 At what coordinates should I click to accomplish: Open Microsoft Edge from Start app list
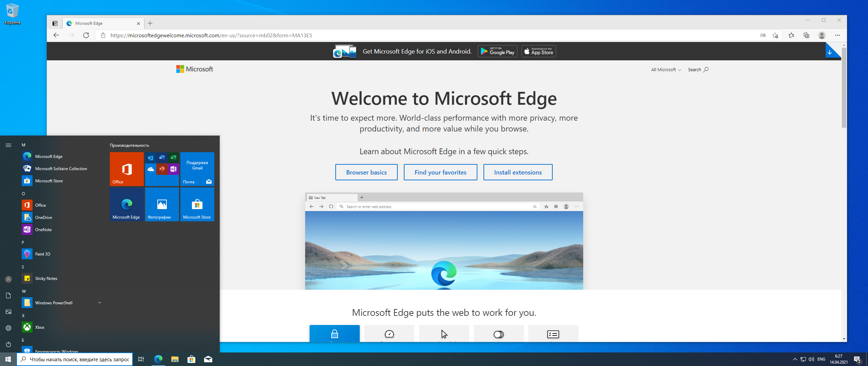[x=61, y=156]
